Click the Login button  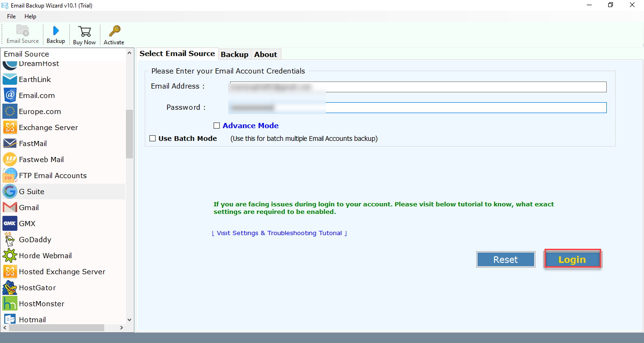click(572, 260)
